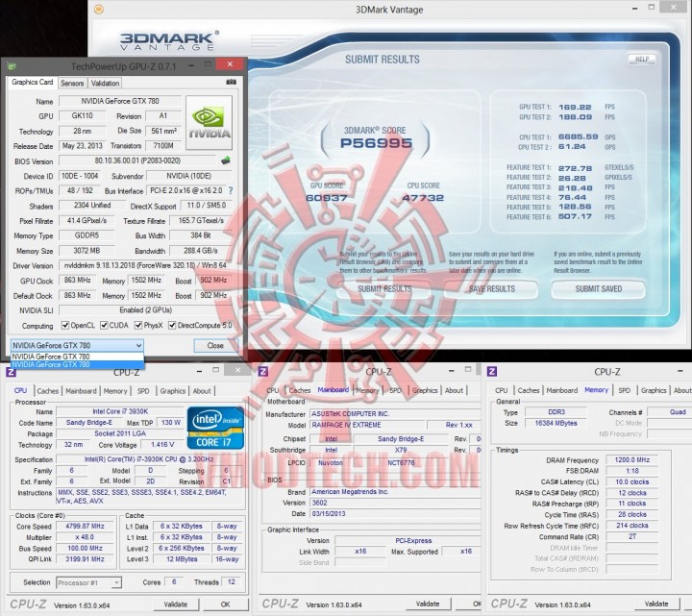This screenshot has width=692, height=616.
Task: Click the bus interface question mark icon
Action: point(231,190)
